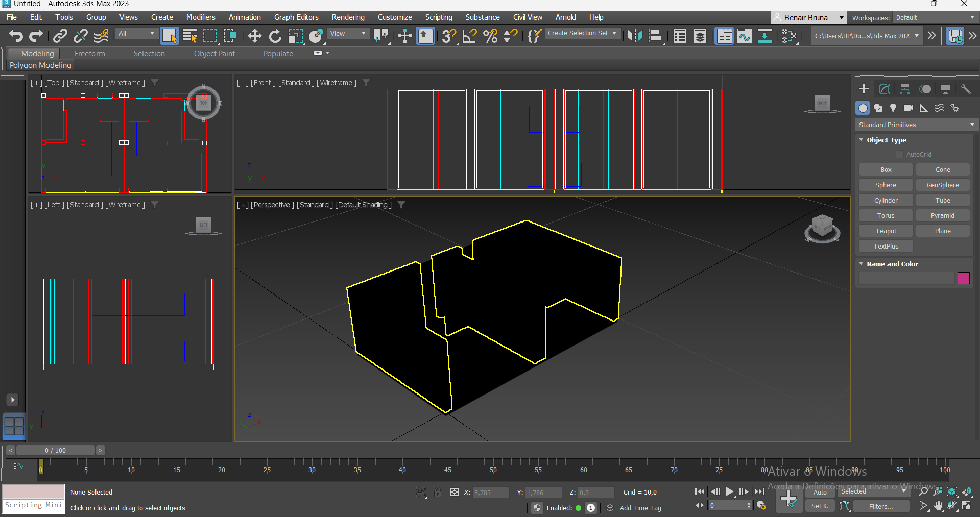Toggle Set Key mode button
This screenshot has height=517, width=980.
click(x=820, y=506)
